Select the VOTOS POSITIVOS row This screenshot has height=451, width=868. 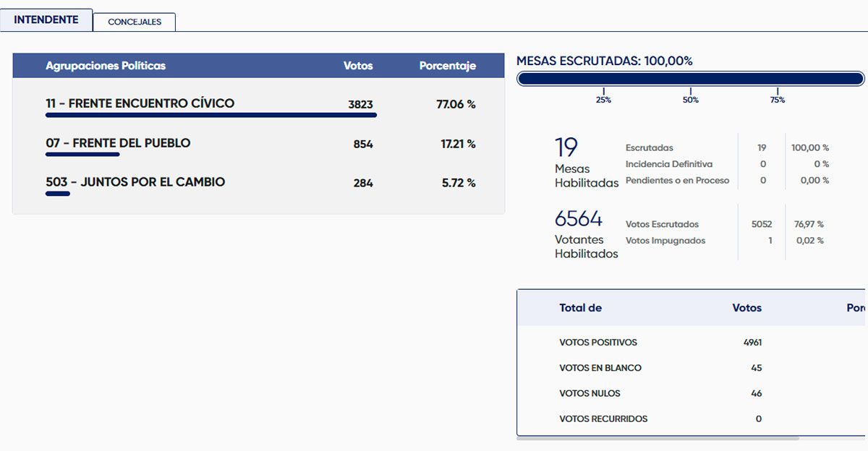tap(598, 343)
